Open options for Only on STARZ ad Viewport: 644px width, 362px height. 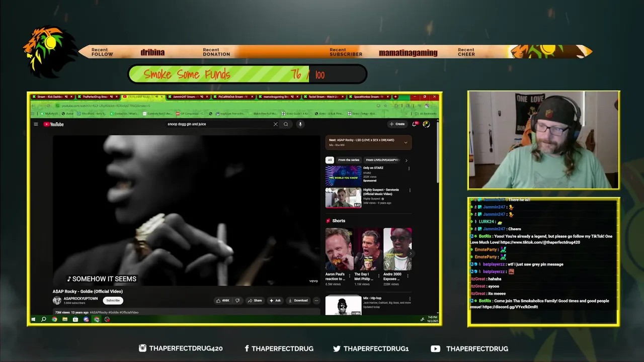pyautogui.click(x=409, y=168)
